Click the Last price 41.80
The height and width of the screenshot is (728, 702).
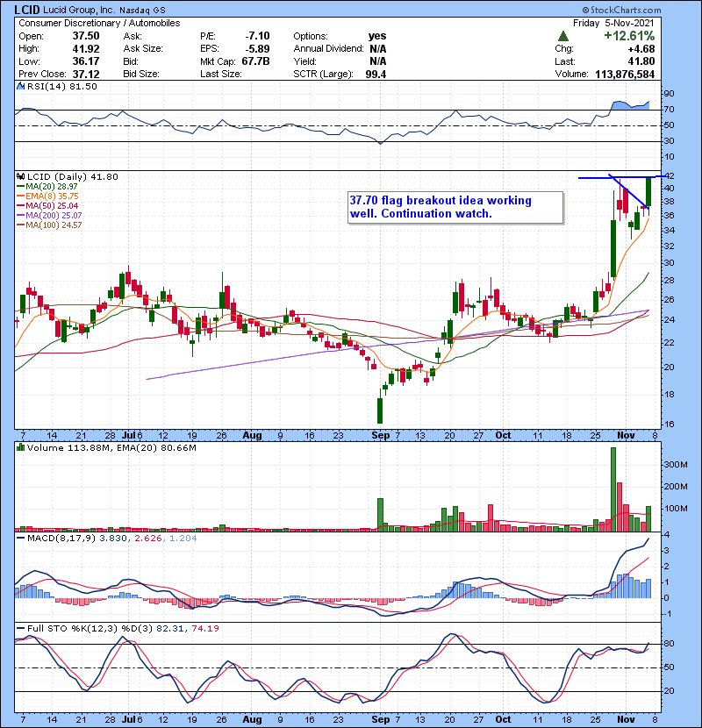point(641,61)
